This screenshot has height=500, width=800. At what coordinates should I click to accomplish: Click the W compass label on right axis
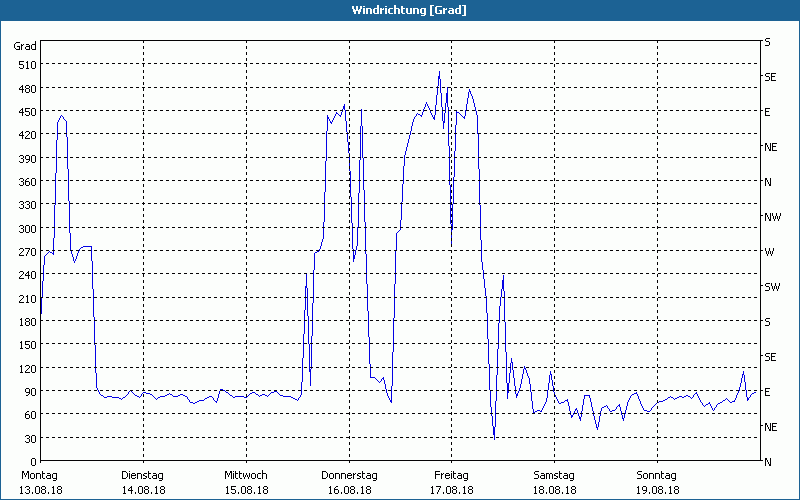(x=768, y=252)
